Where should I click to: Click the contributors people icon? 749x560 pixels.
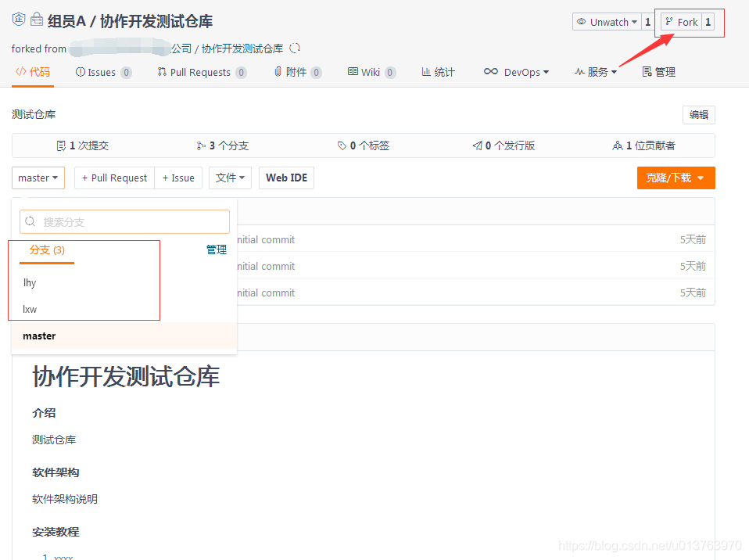tap(617, 145)
